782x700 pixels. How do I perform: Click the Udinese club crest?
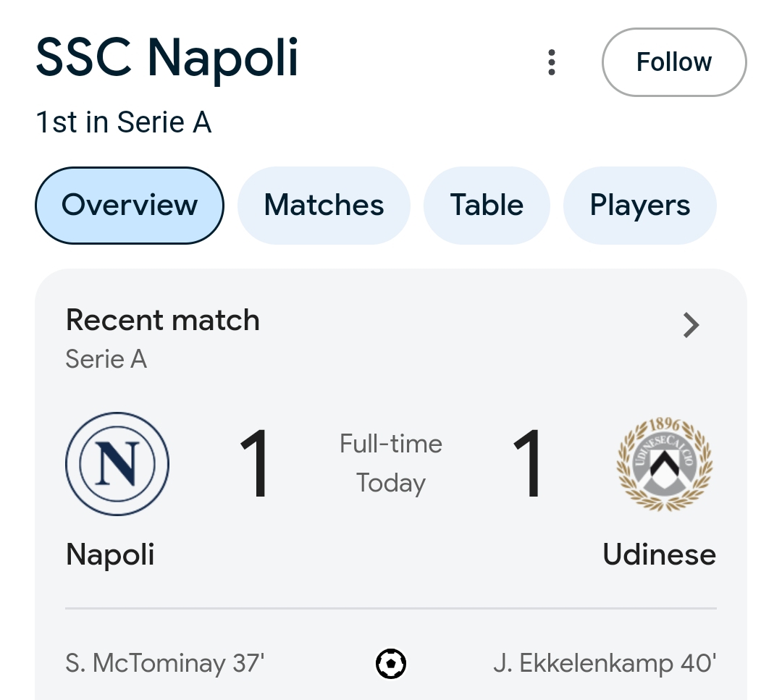664,464
